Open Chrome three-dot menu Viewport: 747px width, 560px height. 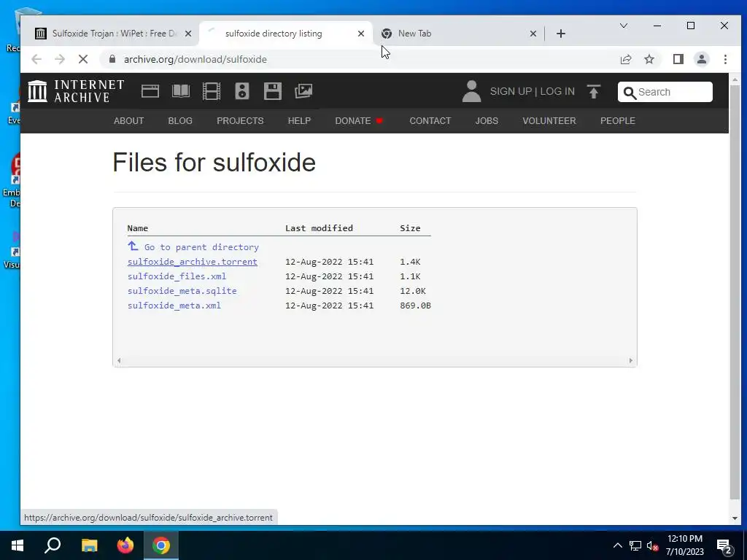click(725, 59)
